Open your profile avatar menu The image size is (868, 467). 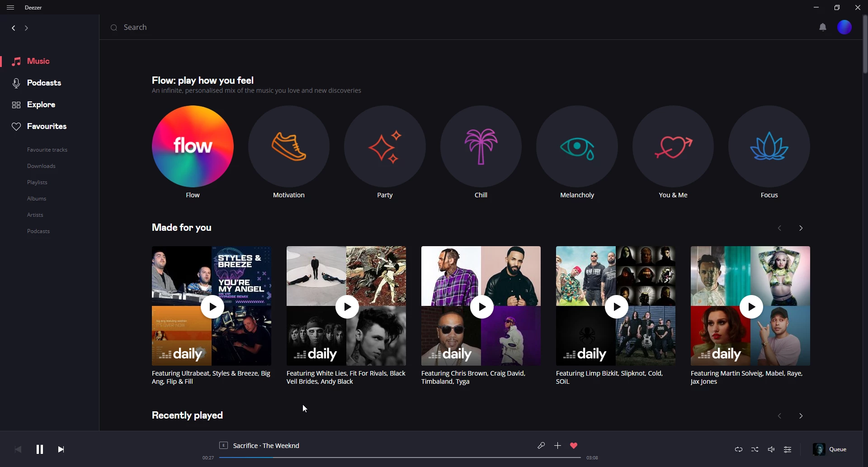(844, 27)
